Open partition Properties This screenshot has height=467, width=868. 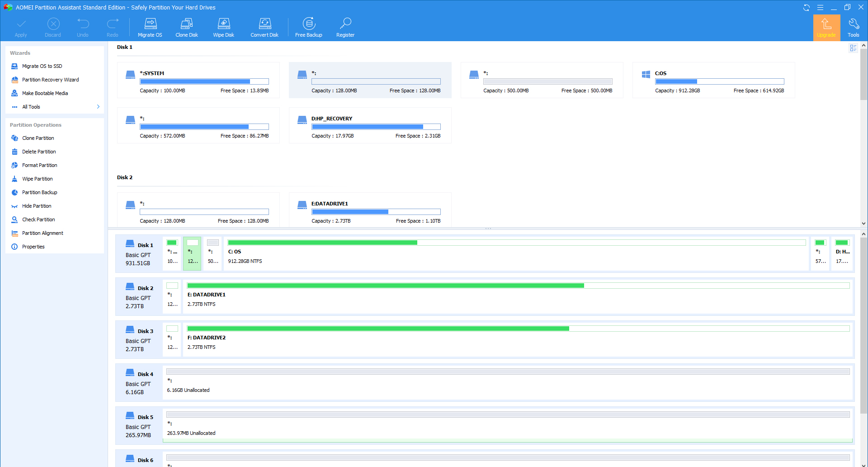click(x=54, y=247)
